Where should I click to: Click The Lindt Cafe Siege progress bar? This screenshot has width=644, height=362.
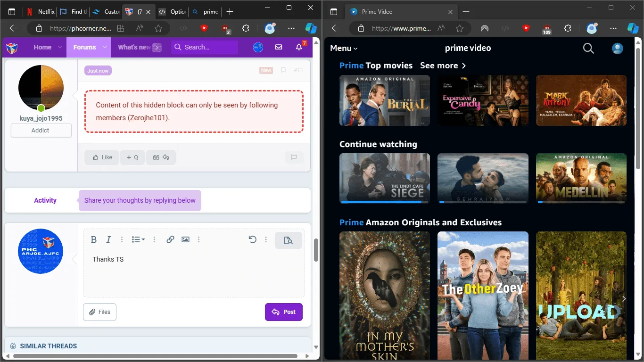(x=385, y=202)
